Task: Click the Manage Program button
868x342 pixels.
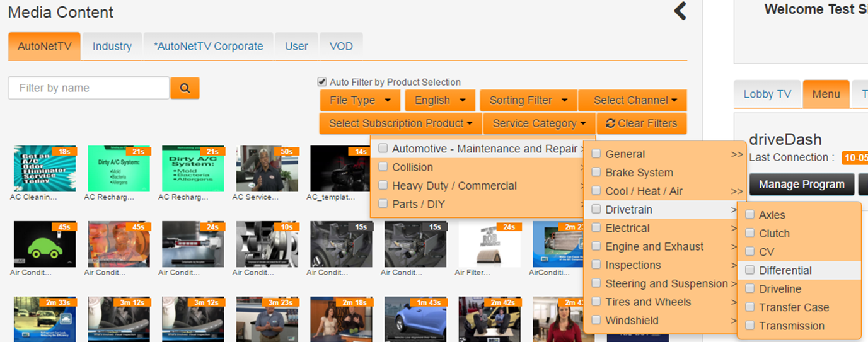Action: [802, 185]
